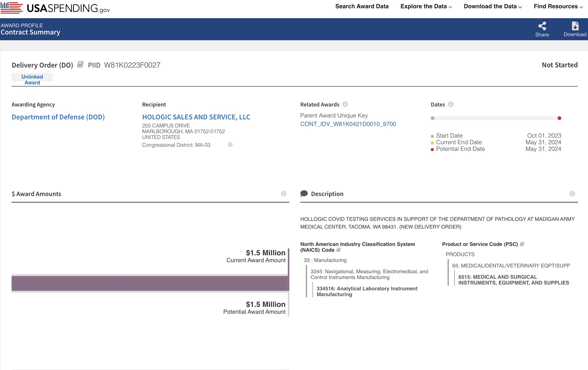Click the Not Started status text
The width and height of the screenshot is (588, 370).
click(x=560, y=65)
